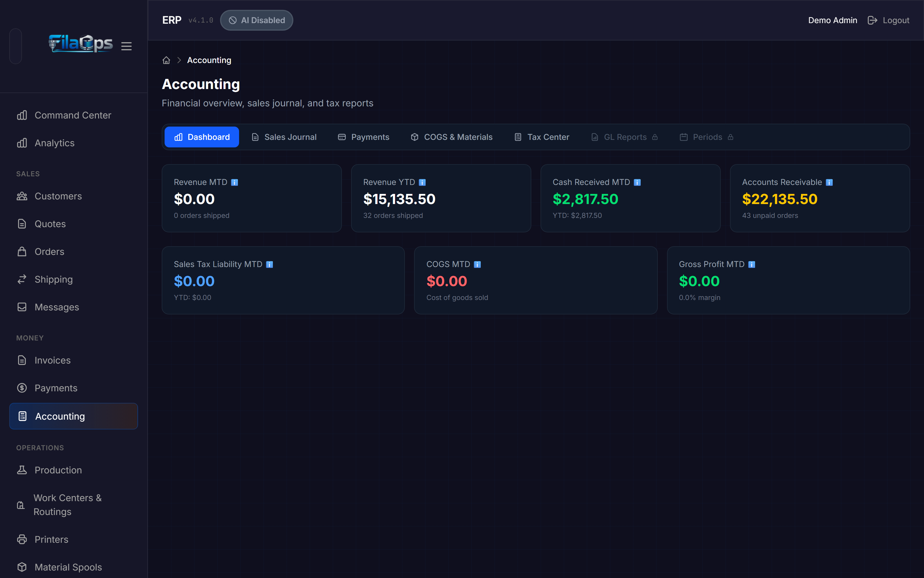Click the Material Spools cube icon
The width and height of the screenshot is (924, 578).
[x=22, y=567]
